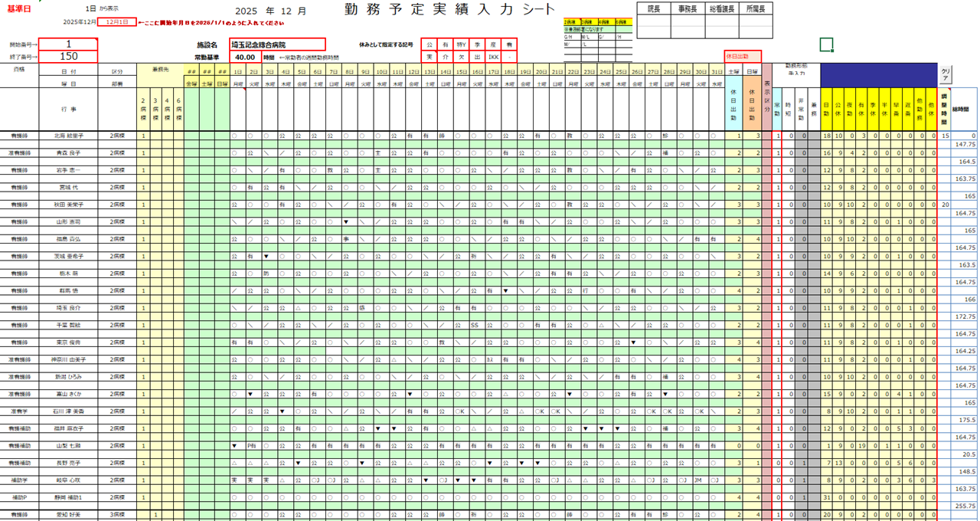The width and height of the screenshot is (980, 521).
Task: Select the 常勤基準 value 40.00
Action: coord(245,57)
